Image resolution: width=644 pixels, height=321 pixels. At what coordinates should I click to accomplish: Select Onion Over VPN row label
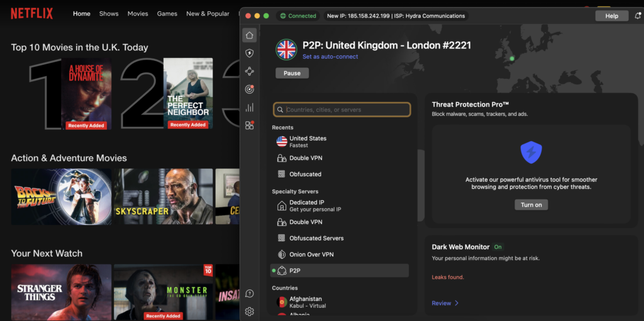pyautogui.click(x=312, y=254)
